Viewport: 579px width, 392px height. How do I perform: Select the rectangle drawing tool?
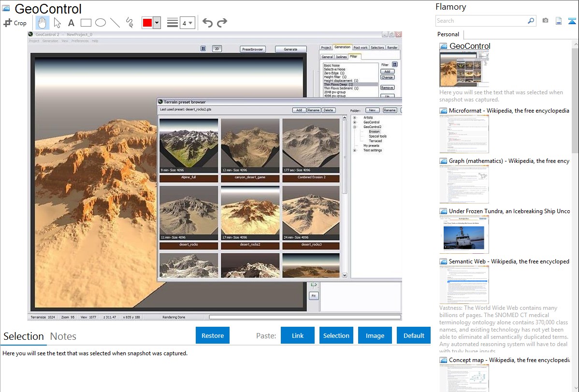coord(86,23)
